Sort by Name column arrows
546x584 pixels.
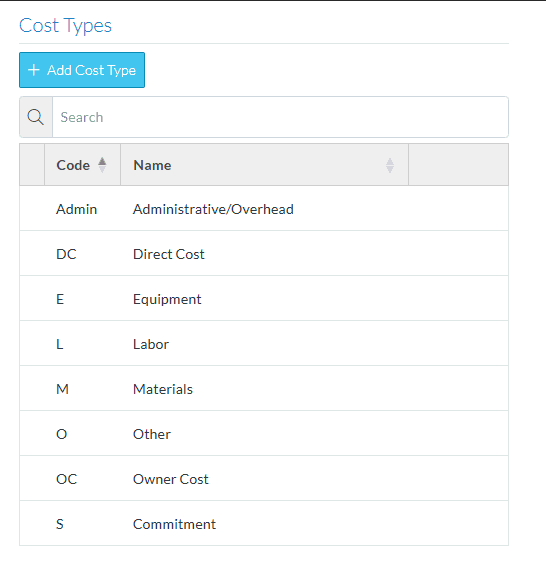390,165
